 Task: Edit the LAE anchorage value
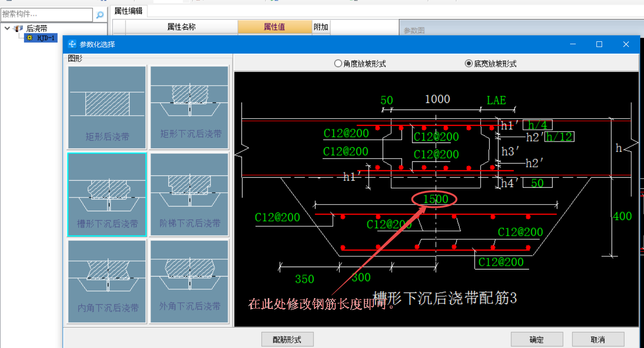click(496, 100)
